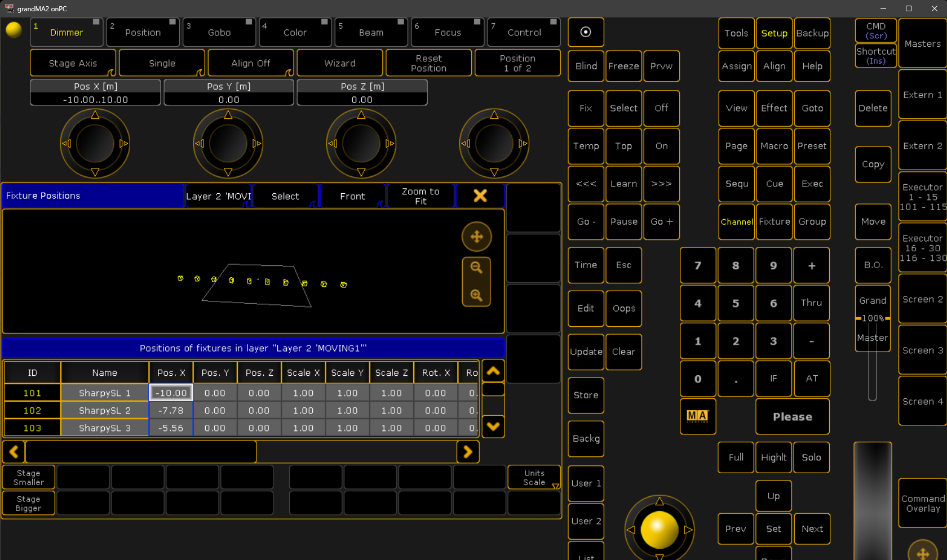This screenshot has width=947, height=560.
Task: Switch to the Position preset tab
Action: [x=143, y=32]
